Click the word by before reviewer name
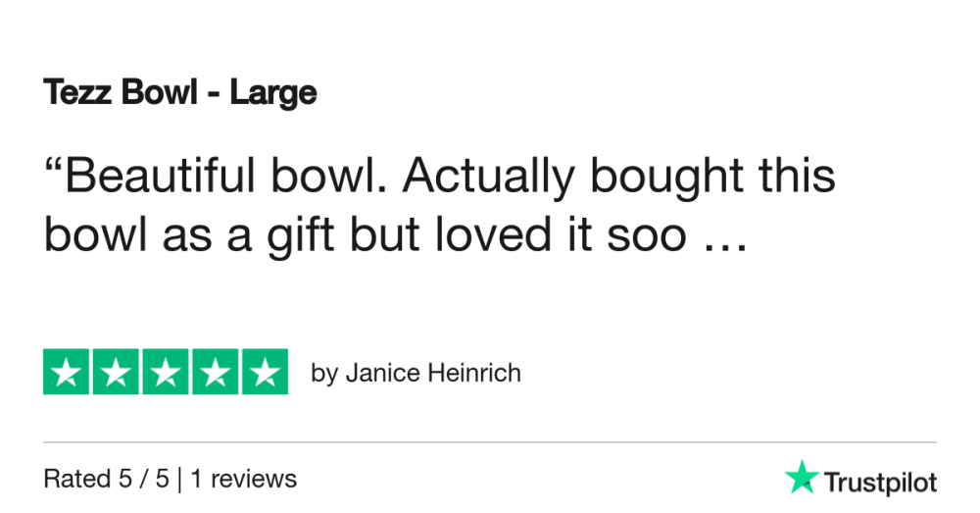This screenshot has height=513, width=980. (x=324, y=374)
